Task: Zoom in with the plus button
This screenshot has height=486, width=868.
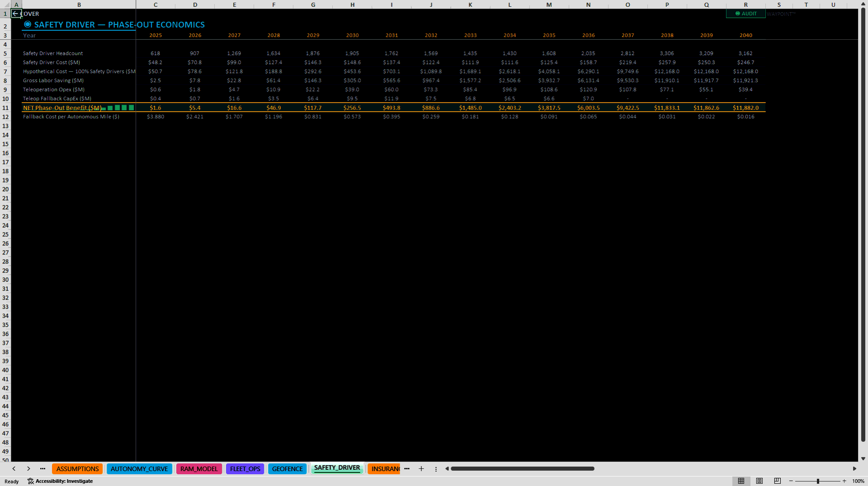Action: coord(844,481)
